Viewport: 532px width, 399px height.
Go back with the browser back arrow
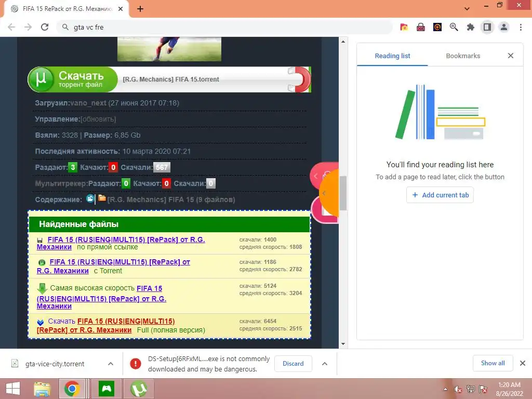pyautogui.click(x=11, y=27)
